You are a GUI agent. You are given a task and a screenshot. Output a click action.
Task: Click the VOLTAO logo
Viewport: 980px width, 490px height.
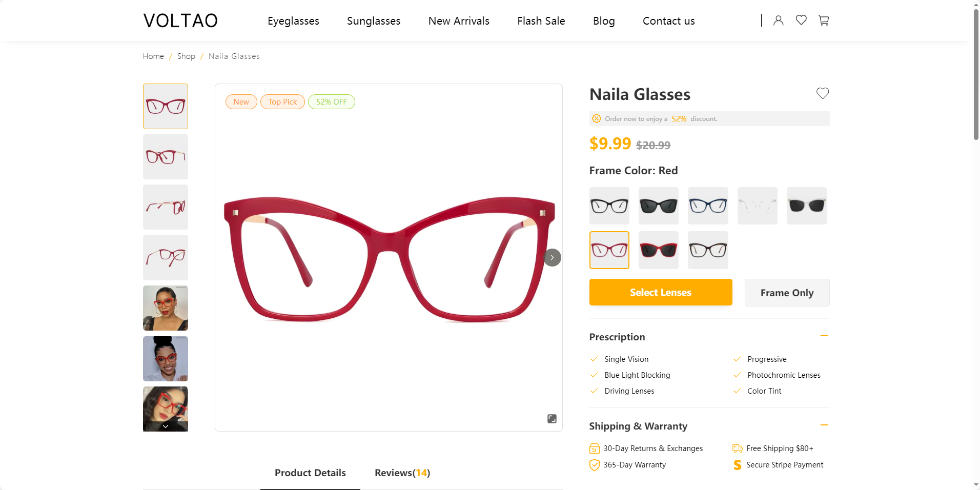coord(180,21)
